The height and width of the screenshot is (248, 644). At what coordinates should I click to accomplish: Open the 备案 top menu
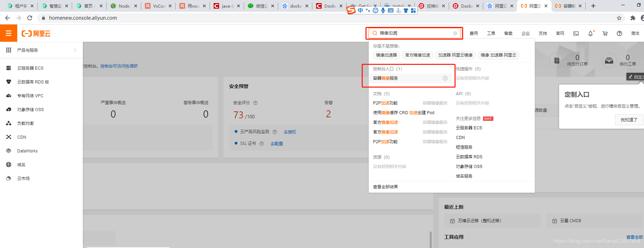[x=508, y=33]
